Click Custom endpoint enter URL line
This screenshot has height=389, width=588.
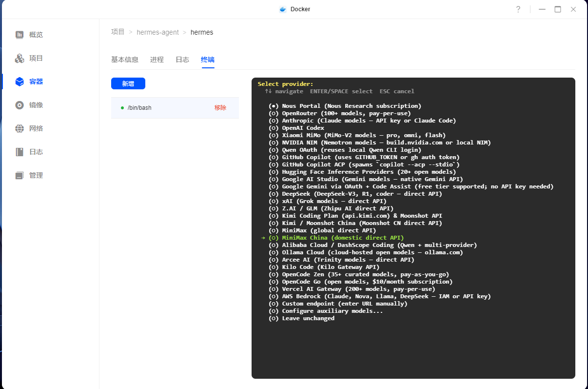pyautogui.click(x=338, y=304)
